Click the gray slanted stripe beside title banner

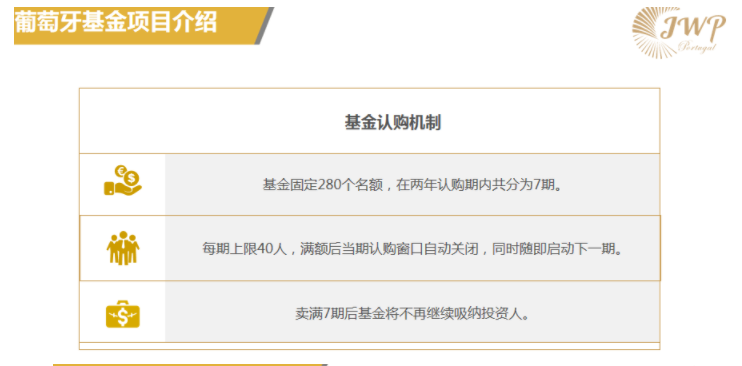pos(265,26)
